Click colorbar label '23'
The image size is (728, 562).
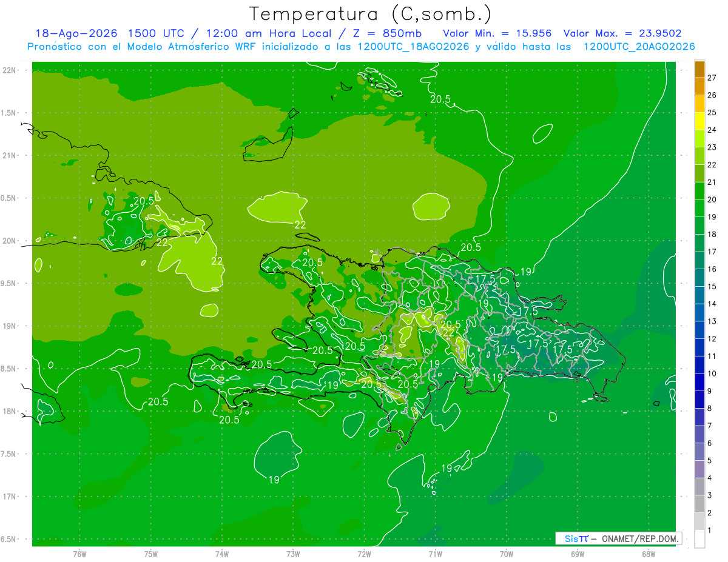[712, 147]
